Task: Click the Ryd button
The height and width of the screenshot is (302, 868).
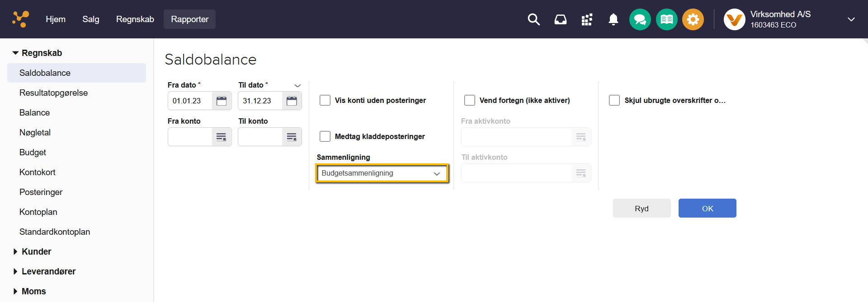Action: pos(642,208)
